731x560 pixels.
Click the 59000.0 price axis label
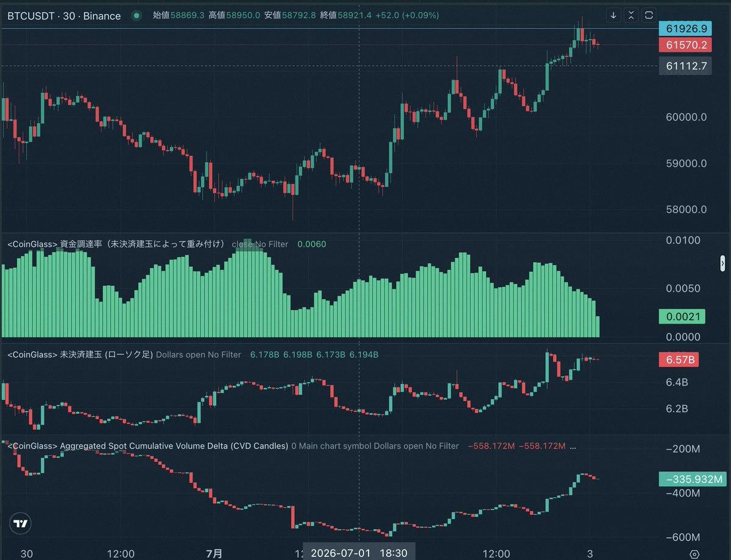click(x=687, y=163)
